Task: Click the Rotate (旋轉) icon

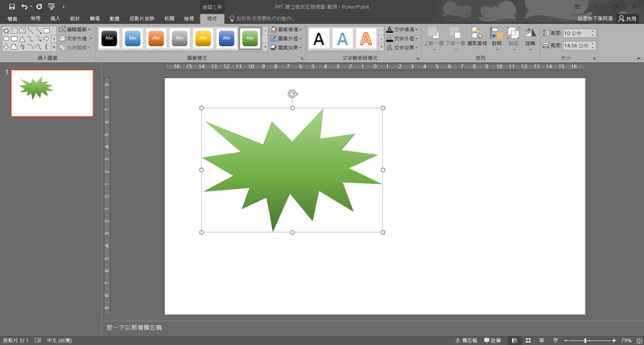Action: [530, 36]
